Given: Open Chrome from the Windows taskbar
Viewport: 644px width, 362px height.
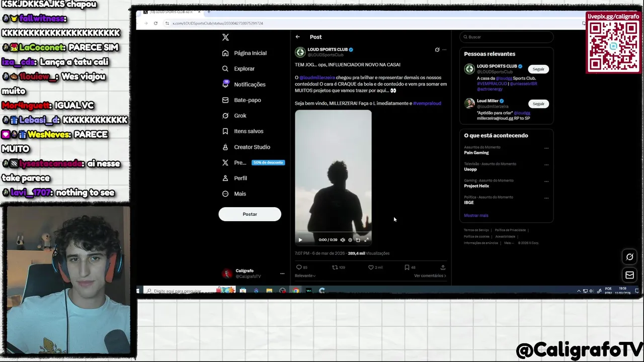Looking at the screenshot, I should [295, 291].
